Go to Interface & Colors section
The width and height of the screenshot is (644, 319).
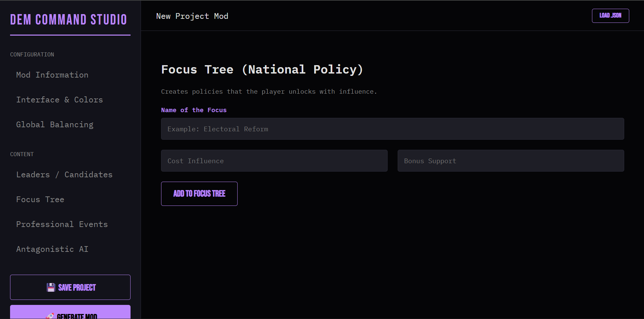[x=59, y=100]
